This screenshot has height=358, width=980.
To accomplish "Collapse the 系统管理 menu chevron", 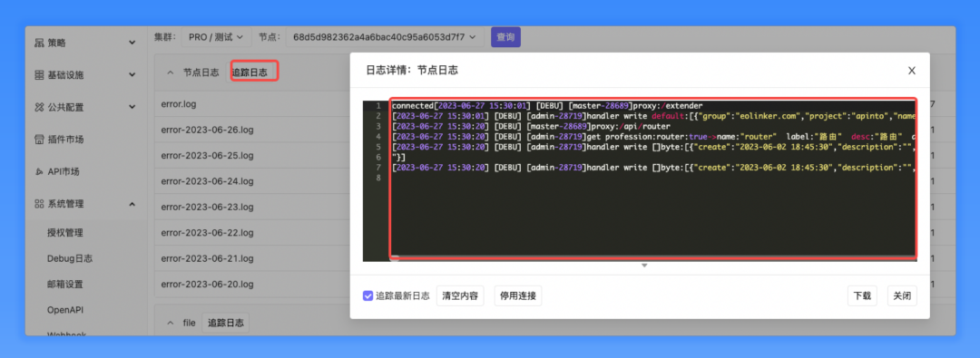I will [x=132, y=204].
